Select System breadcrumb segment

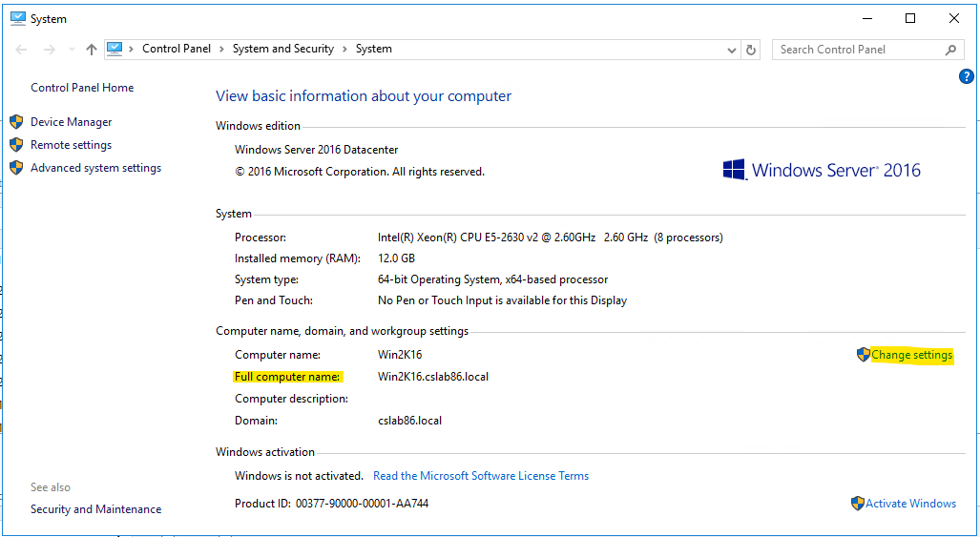pos(374,49)
